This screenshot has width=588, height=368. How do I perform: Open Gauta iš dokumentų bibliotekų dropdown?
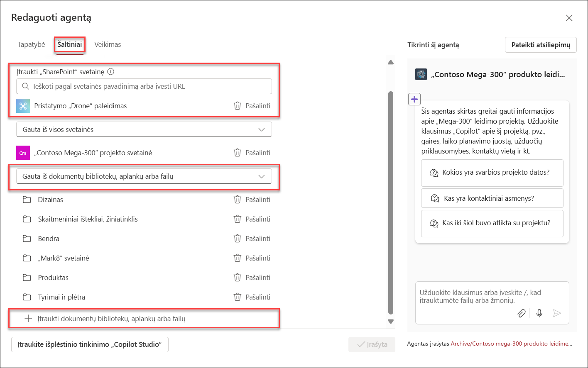click(x=144, y=176)
